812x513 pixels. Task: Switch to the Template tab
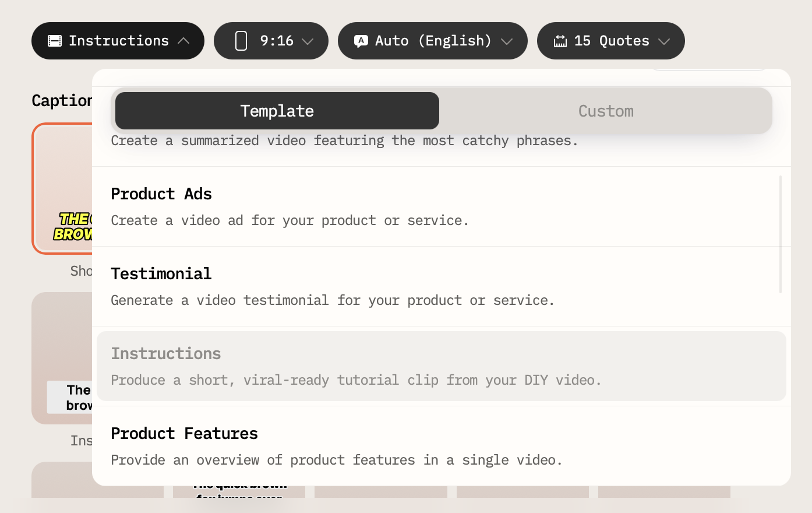click(277, 111)
